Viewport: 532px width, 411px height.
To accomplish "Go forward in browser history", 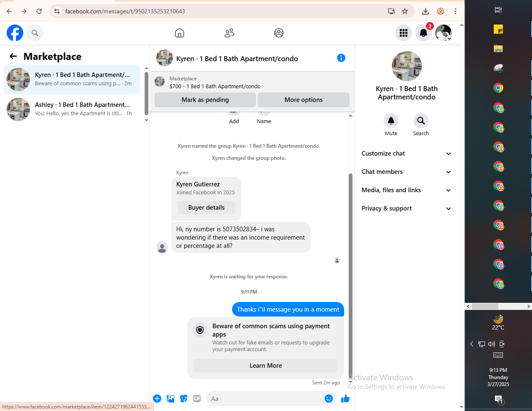I will tap(24, 11).
